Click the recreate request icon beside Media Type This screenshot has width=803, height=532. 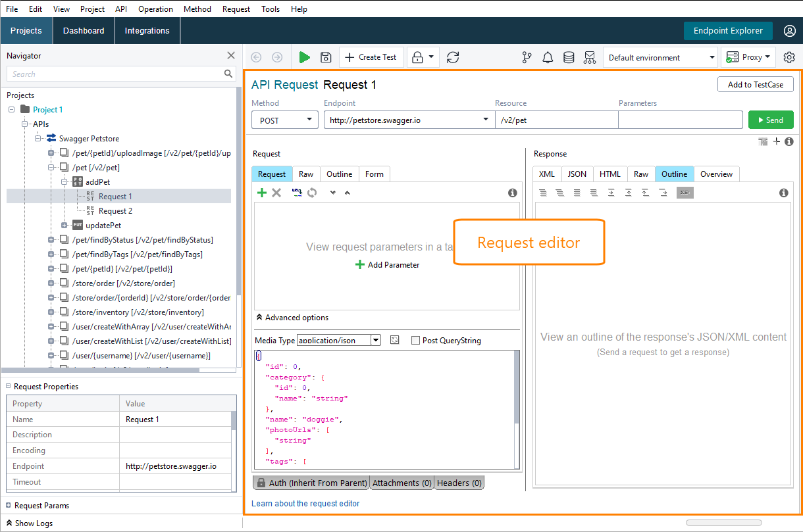(394, 340)
